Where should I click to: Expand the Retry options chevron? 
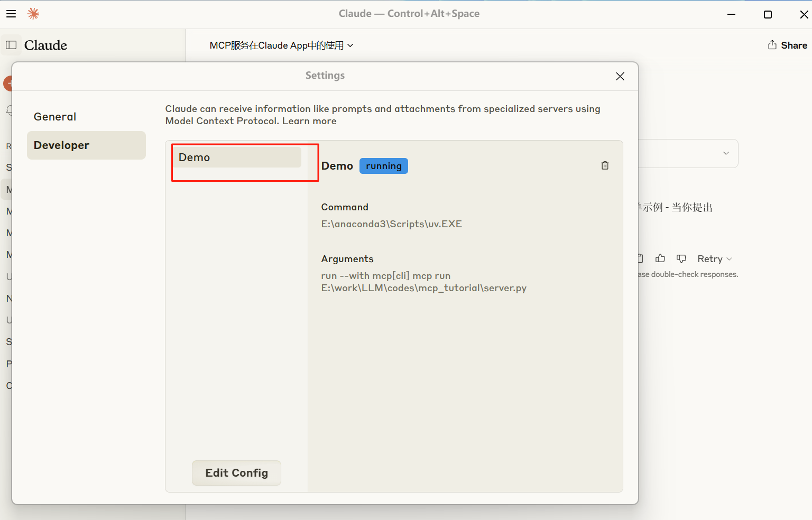[x=729, y=259]
